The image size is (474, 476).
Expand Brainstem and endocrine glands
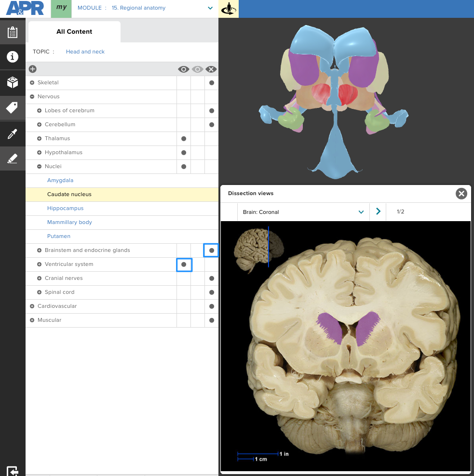[39, 250]
